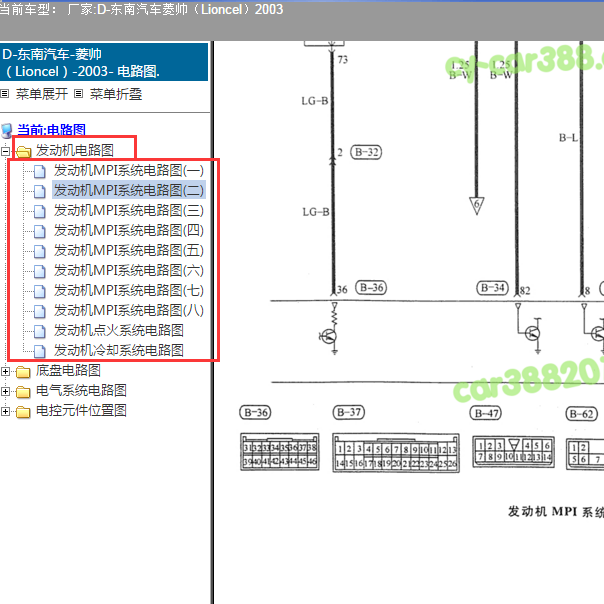Open 发动机MPI系统电路图(五)
The image size is (604, 604).
(129, 250)
